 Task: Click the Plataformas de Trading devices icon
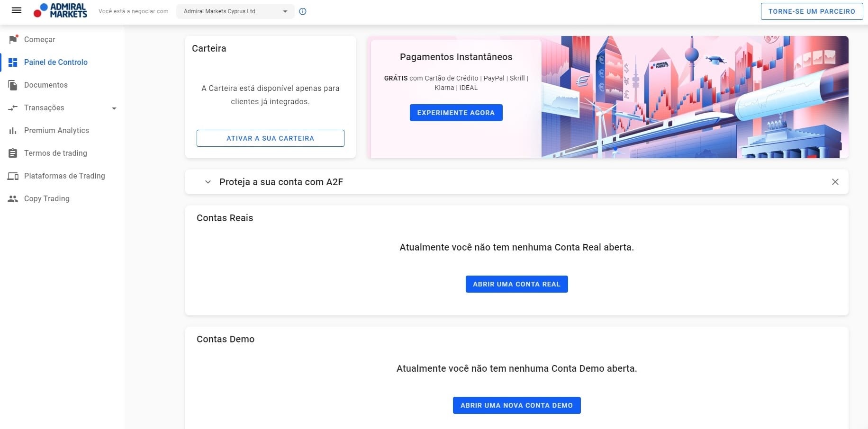click(13, 176)
